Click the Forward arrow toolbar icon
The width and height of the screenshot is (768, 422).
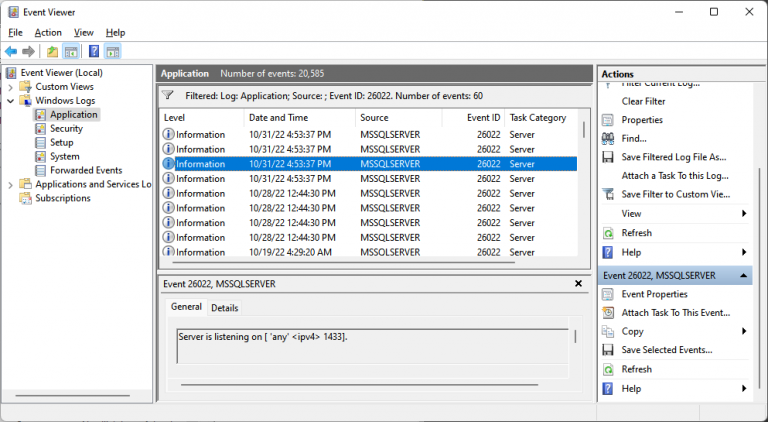28,51
